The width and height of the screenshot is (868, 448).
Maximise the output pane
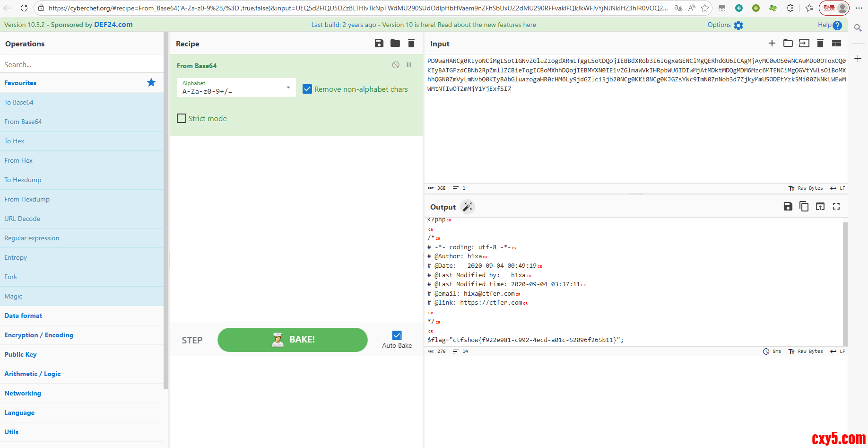click(836, 206)
